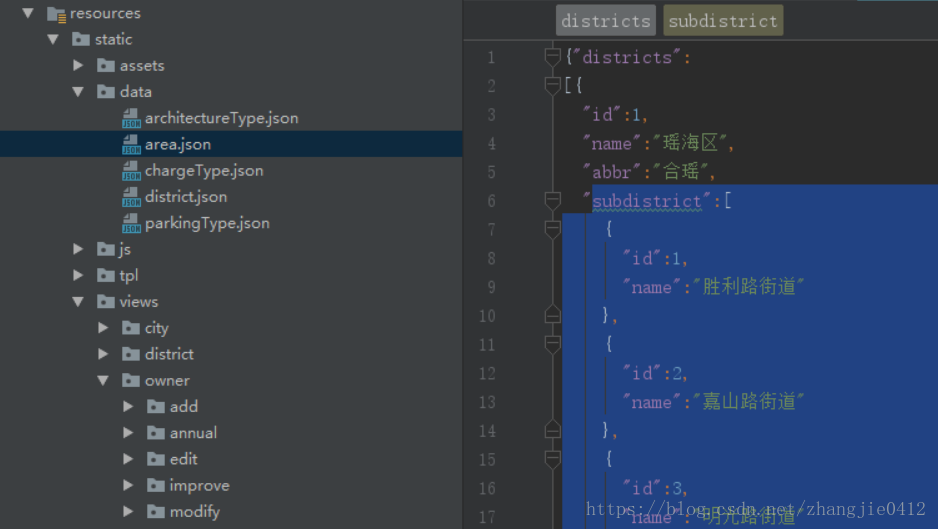The image size is (938, 529).
Task: Open parkingType.json in the tree
Action: [207, 223]
